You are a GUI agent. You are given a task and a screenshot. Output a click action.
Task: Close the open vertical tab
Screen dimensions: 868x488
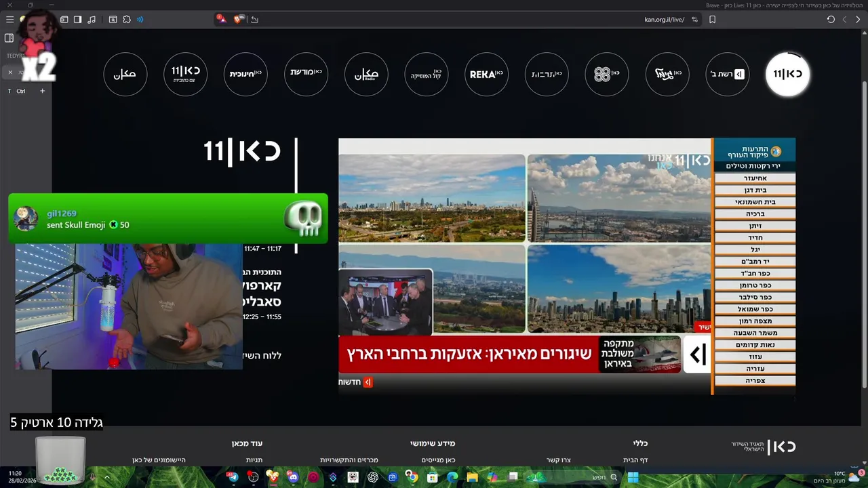[10, 72]
